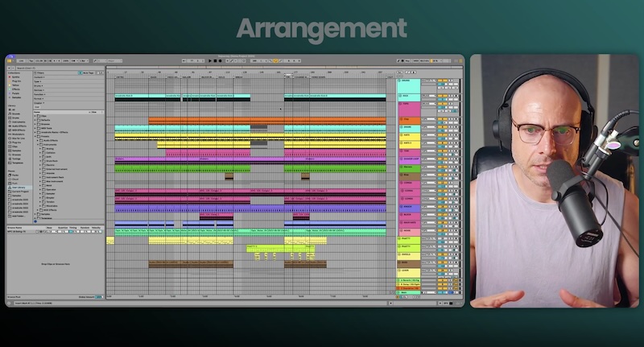The width and height of the screenshot is (644, 347).
Task: Select the DRUMS group track header
Action: (x=407, y=81)
